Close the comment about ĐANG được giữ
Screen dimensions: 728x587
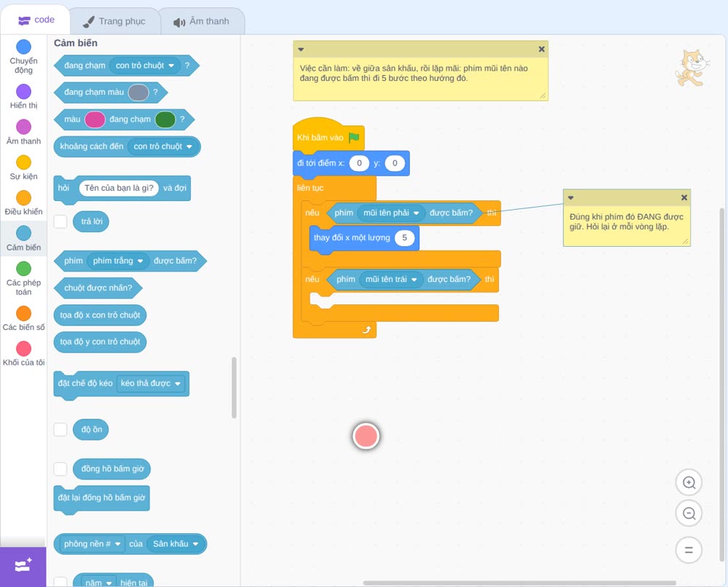(x=684, y=197)
